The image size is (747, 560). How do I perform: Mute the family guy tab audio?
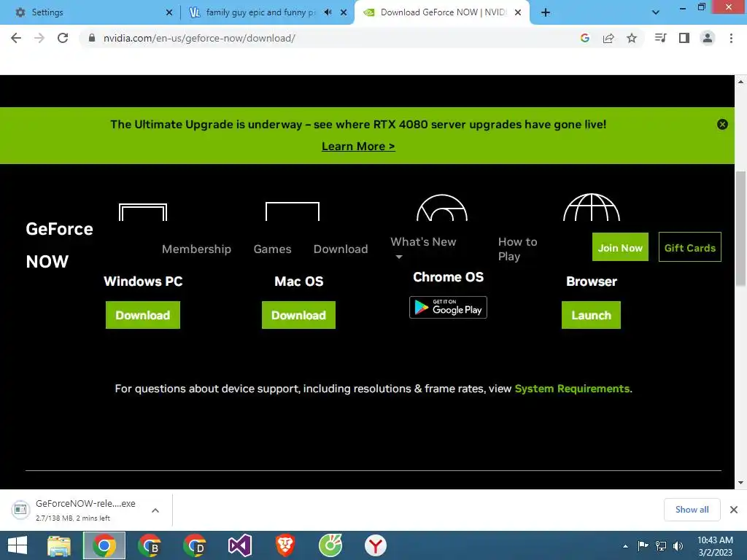328,12
